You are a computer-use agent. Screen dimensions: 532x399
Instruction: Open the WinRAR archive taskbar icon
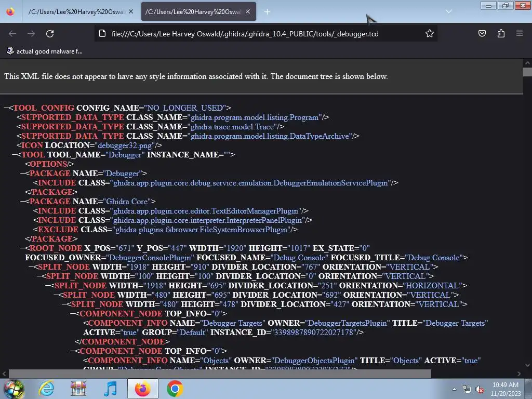(78, 389)
